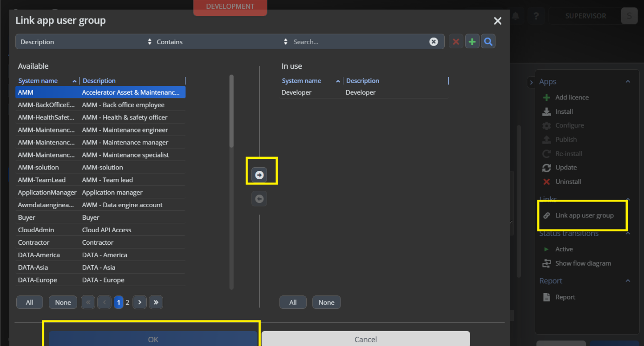Jump to last page in Available list
This screenshot has height=346, width=644.
156,302
